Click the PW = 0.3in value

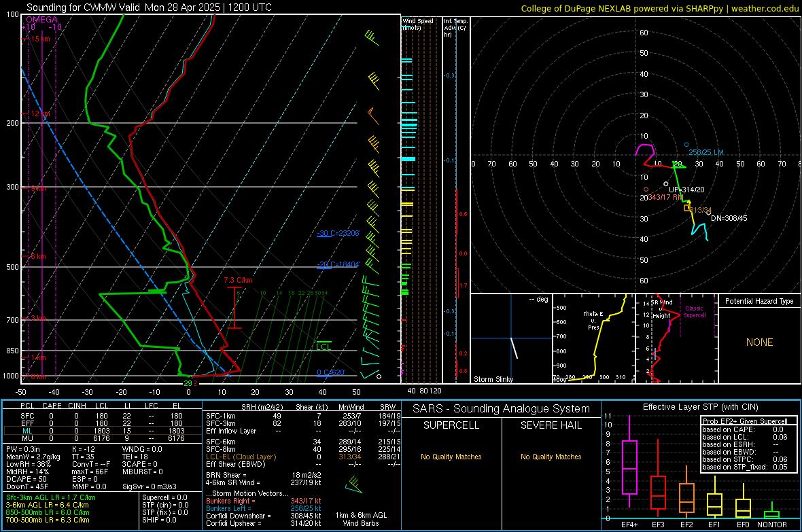pyautogui.click(x=23, y=449)
